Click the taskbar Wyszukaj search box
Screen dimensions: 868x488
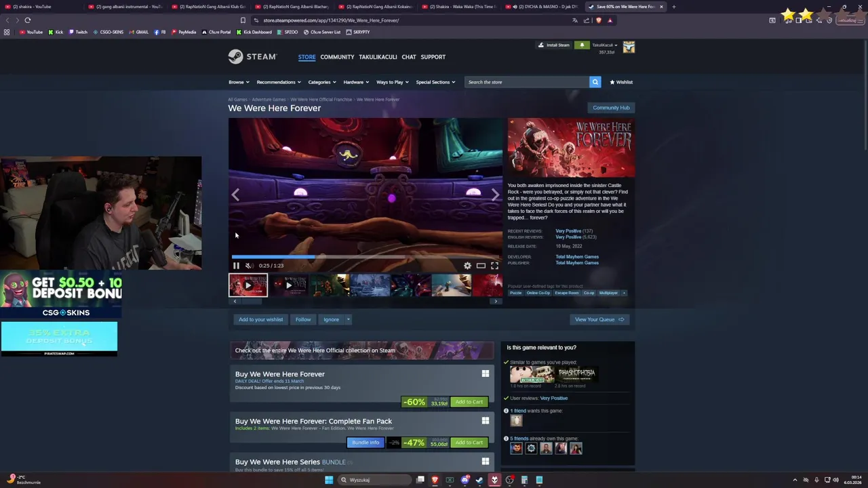(x=375, y=480)
